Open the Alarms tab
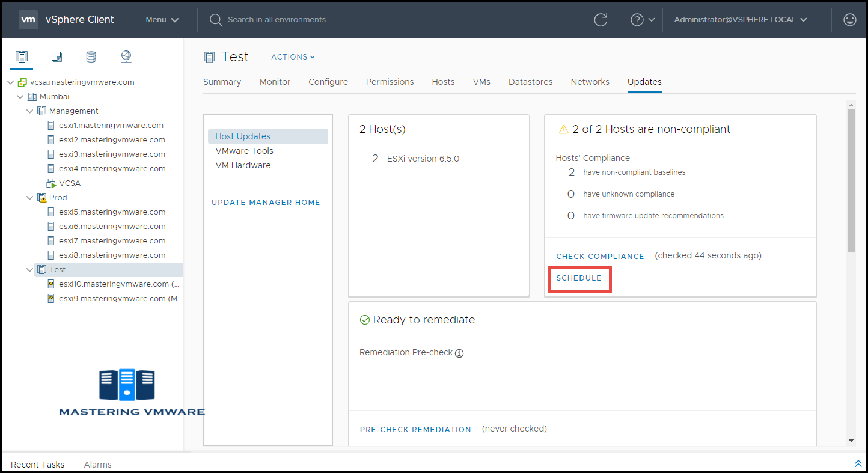Viewport: 868px width, 473px height. click(98, 465)
